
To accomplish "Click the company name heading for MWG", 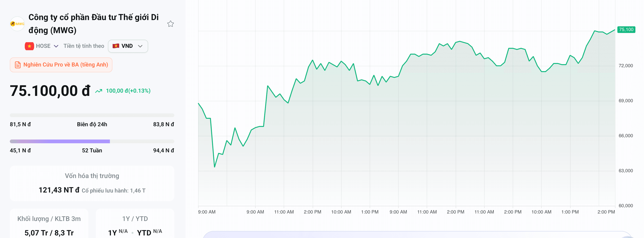I will (93, 24).
